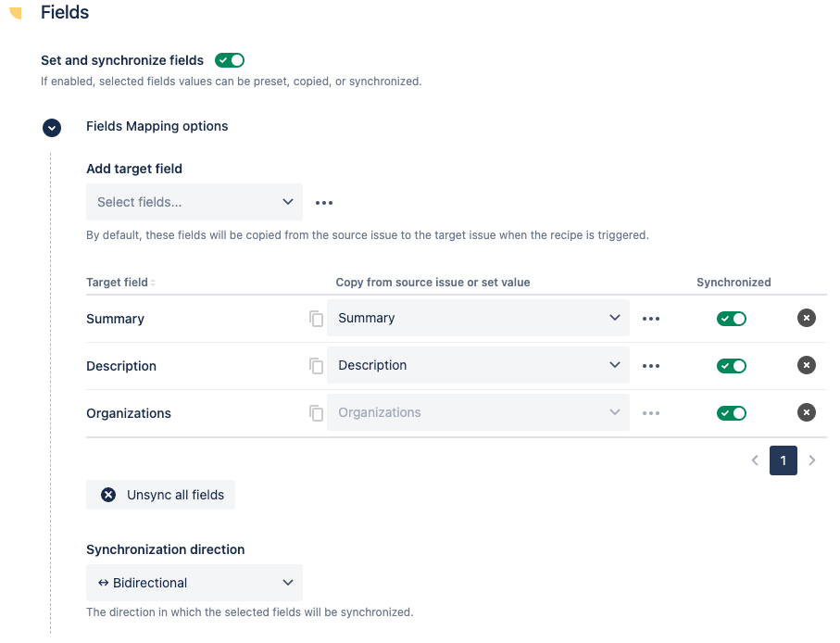
Task: Open the Select fields dropdown
Action: coord(194,202)
